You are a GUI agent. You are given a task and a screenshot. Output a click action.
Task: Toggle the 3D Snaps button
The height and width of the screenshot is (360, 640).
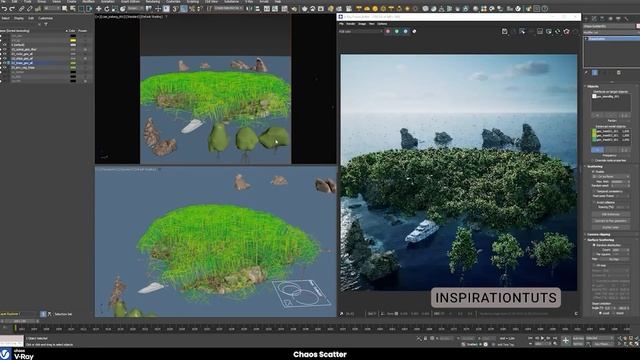coord(175,9)
